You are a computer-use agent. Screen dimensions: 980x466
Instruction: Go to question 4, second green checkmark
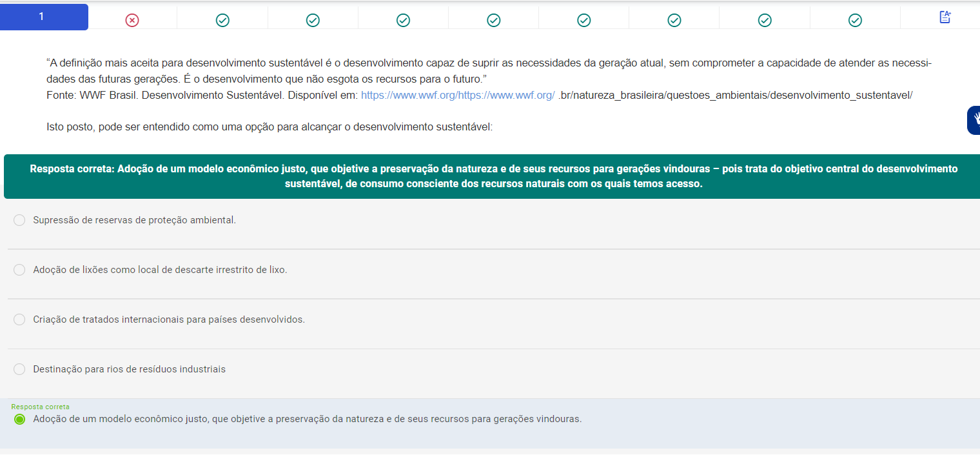point(313,21)
